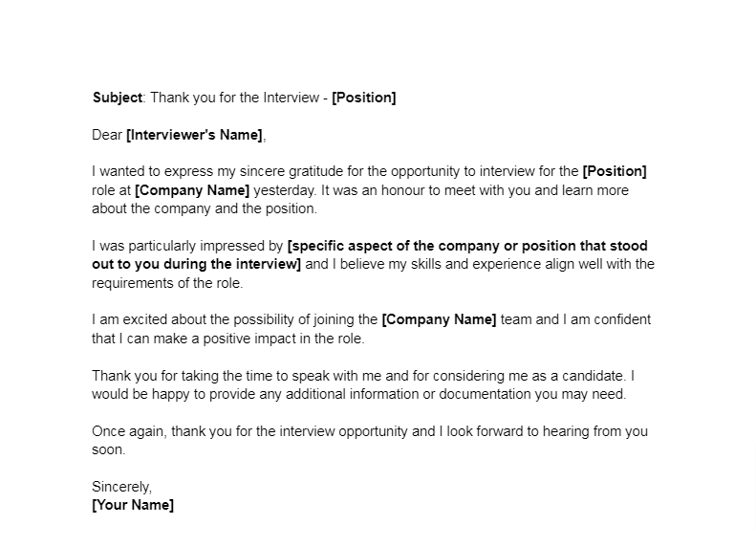Click 'Once again, thank you' text
756x547 pixels.
(x=162, y=431)
